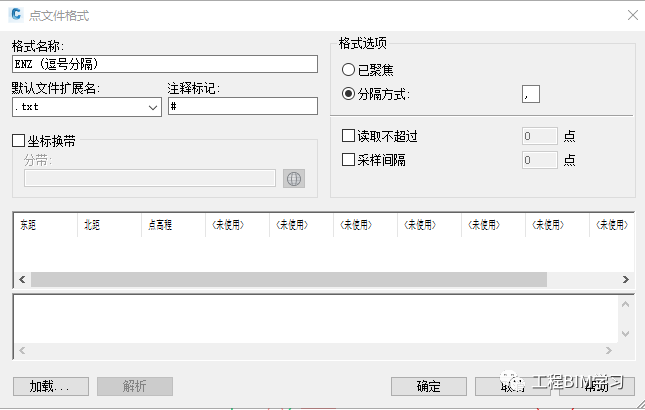Click the 加载... button
This screenshot has width=645, height=410.
pyautogui.click(x=51, y=387)
